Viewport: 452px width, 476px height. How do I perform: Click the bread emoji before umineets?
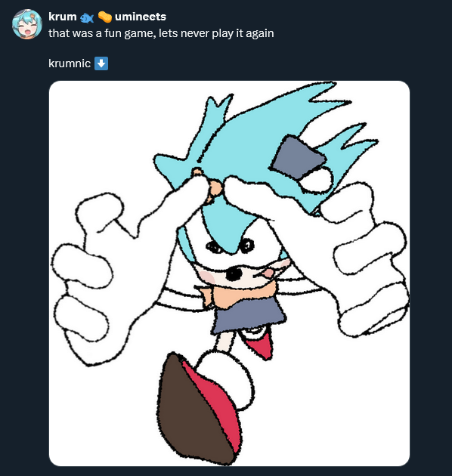tap(105, 17)
